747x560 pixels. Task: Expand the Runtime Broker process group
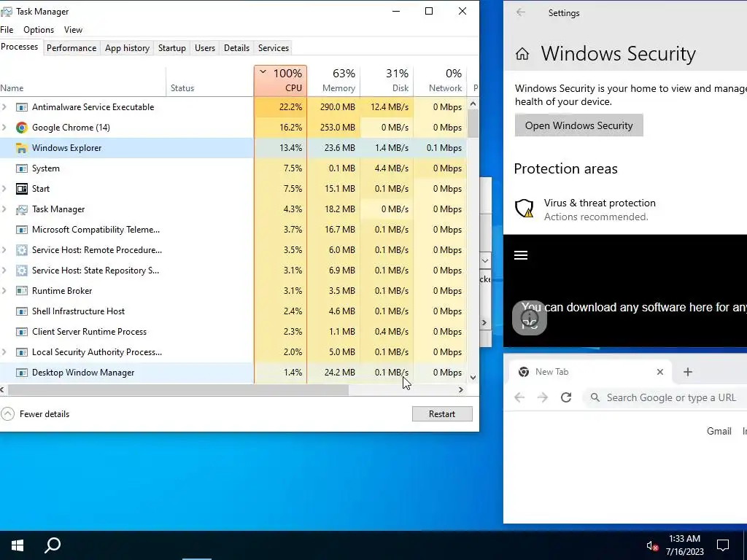(4, 291)
